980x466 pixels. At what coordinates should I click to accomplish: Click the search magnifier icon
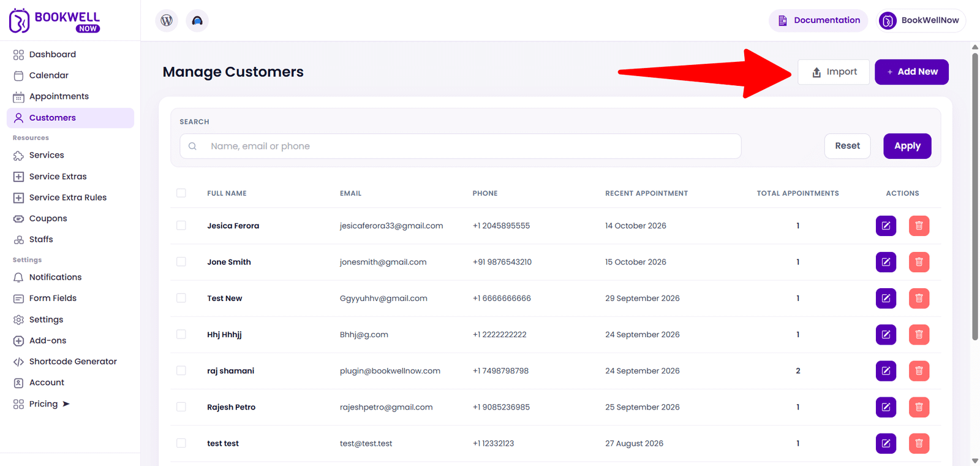point(192,146)
